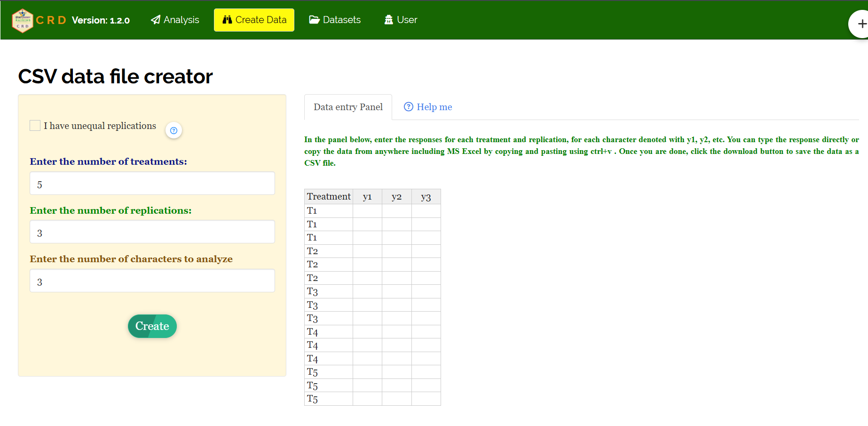
Task: Click the number of characters input
Action: click(152, 281)
